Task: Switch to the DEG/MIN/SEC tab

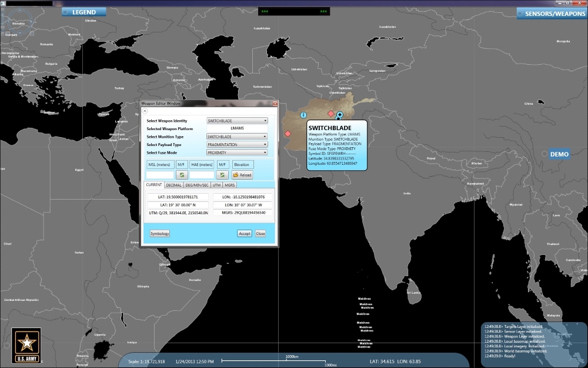Action: click(x=197, y=185)
